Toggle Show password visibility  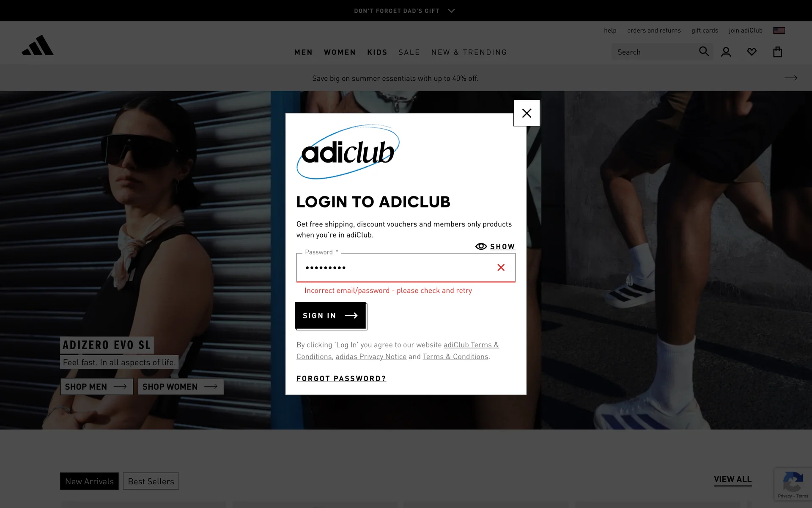click(495, 246)
